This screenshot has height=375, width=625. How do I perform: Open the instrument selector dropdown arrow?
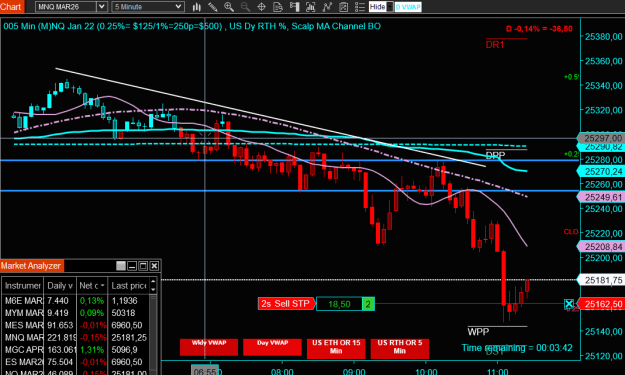click(102, 7)
